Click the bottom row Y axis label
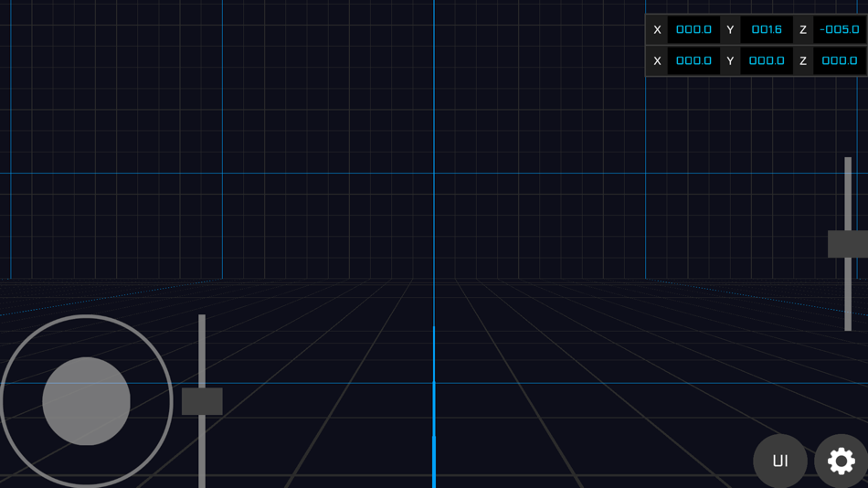The width and height of the screenshot is (868, 488). click(x=730, y=61)
